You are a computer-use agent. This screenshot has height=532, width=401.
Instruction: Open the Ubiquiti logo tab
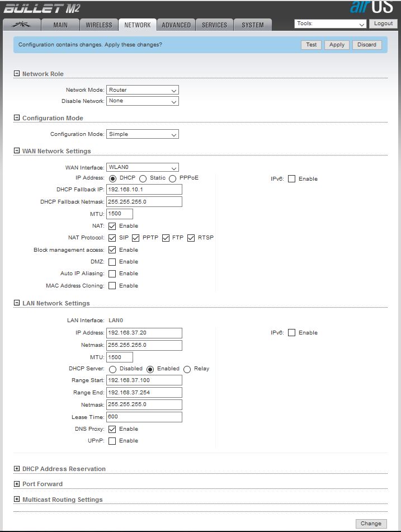[x=22, y=25]
